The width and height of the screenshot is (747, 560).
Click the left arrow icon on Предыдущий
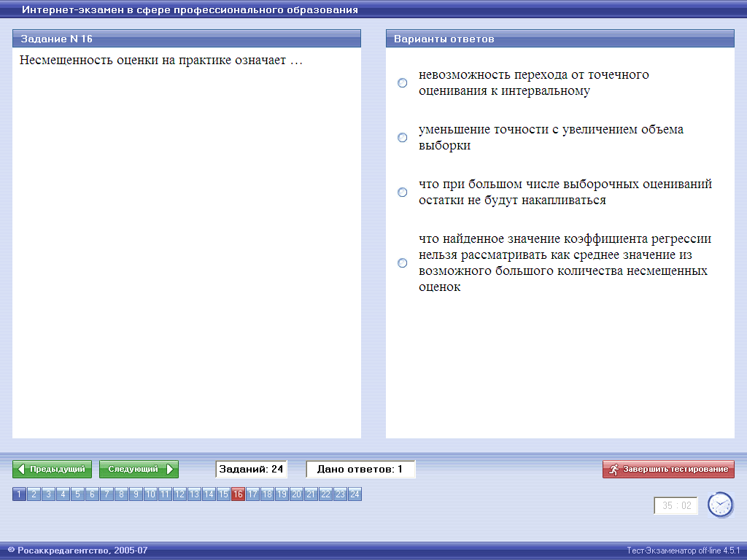point(21,469)
